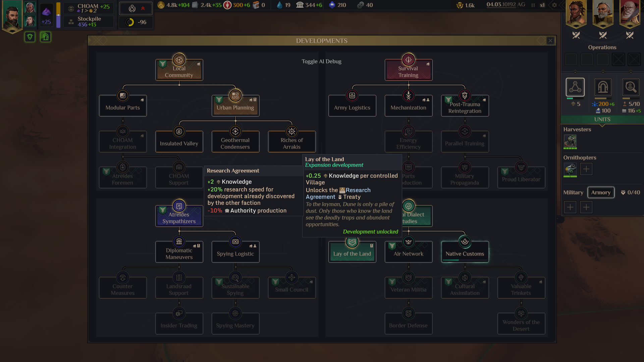Toggle the green shield icon under the leader portrait
Screen dimensions: 644x362
coord(30,37)
